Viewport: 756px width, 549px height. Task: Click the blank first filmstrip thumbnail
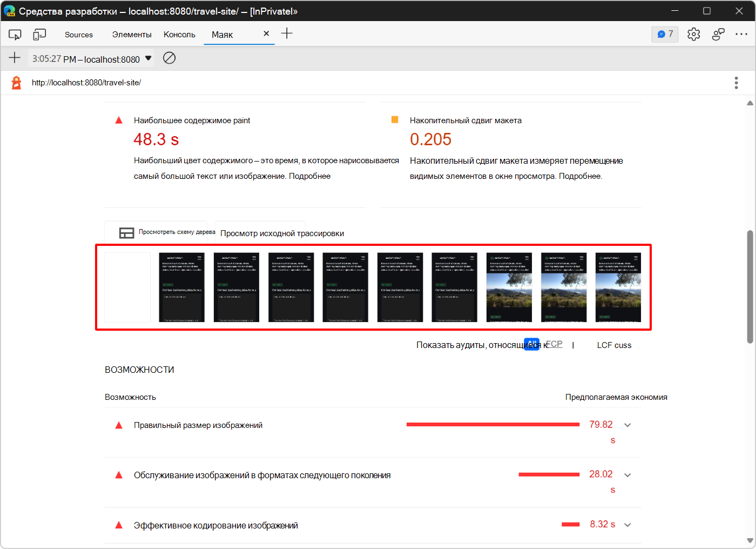127,287
